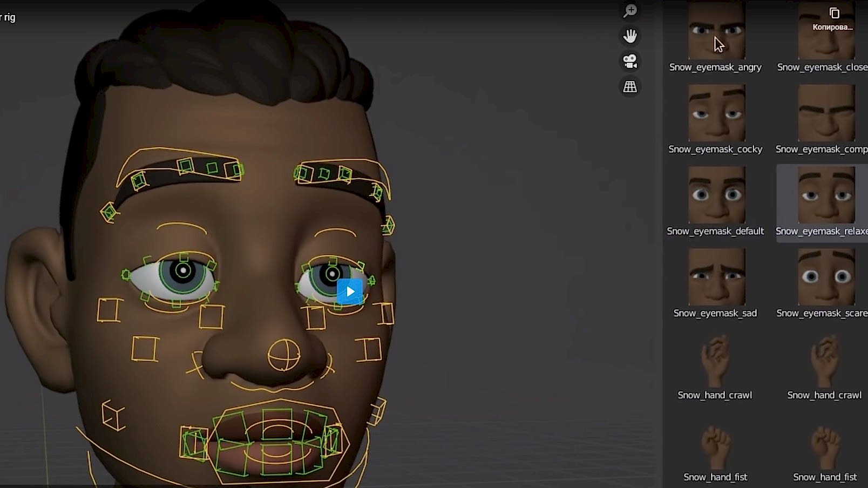
Task: Pick the Snow_eyemask_scared pose thumbnail
Action: tap(826, 277)
